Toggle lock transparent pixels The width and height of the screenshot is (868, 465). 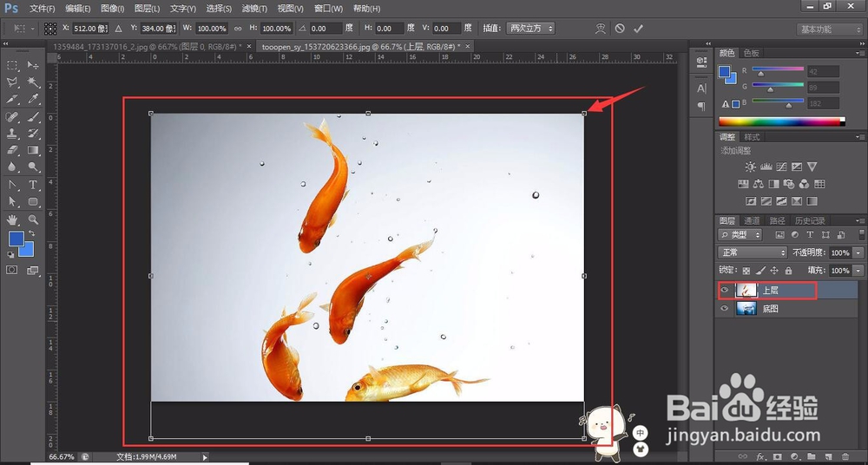(746, 271)
